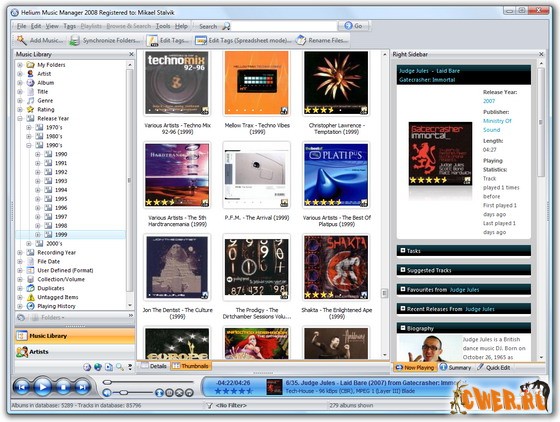This screenshot has width=560, height=422.
Task: Click the Rename Files toolbar icon
Action: click(301, 40)
